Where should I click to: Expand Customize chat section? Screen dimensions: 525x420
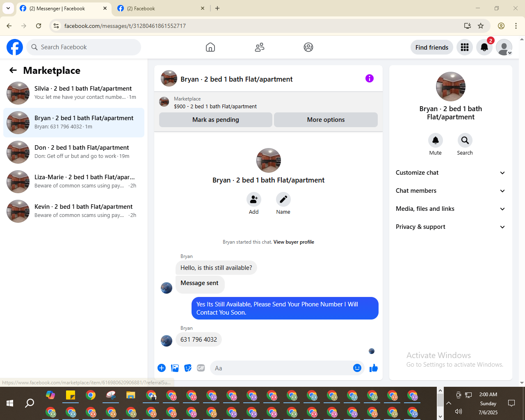(x=450, y=173)
